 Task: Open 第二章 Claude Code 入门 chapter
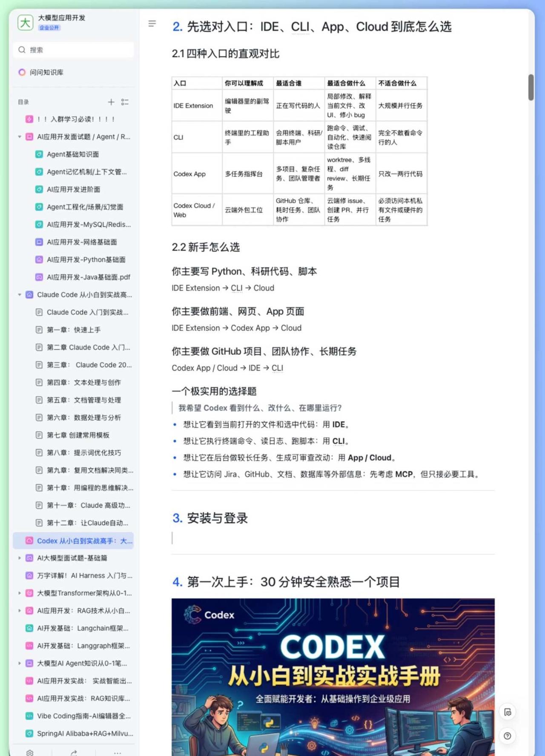[x=88, y=347]
